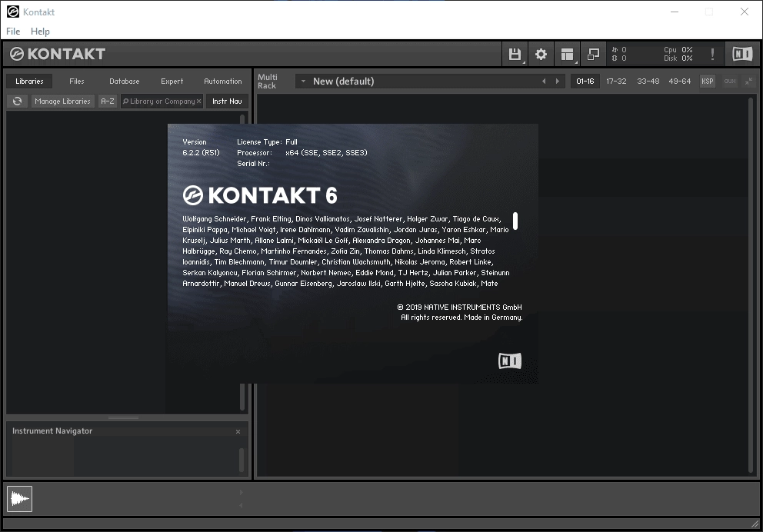Switch to the Automation tab
The image size is (763, 532).
(223, 81)
